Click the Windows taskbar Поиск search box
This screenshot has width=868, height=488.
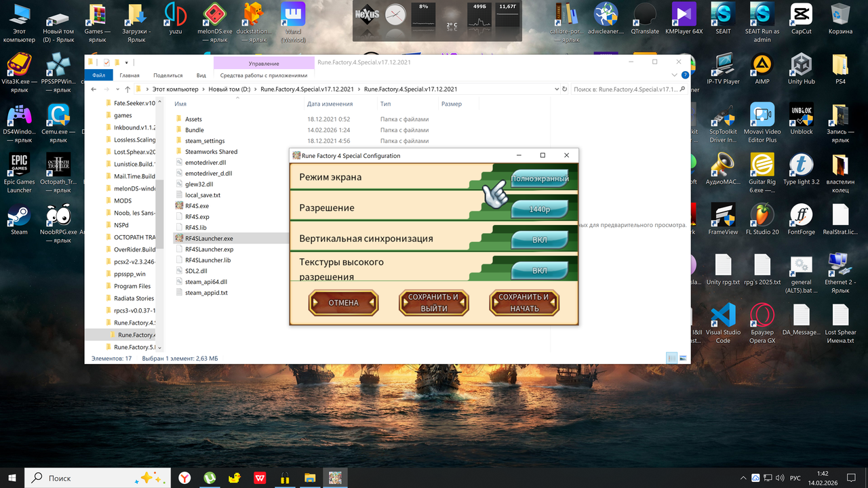[99, 478]
